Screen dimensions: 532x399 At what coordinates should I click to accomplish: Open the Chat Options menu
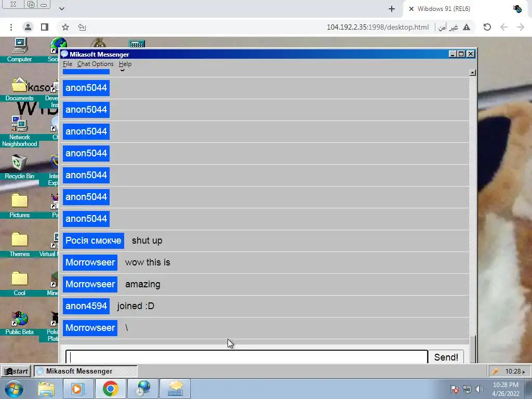click(x=96, y=64)
